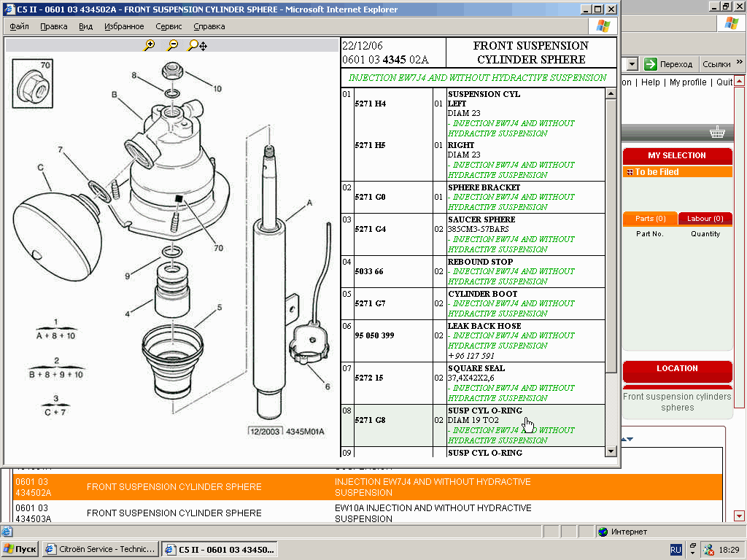747x560 pixels.
Task: Click the zoom and pan magnifier icon
Action: point(197,46)
